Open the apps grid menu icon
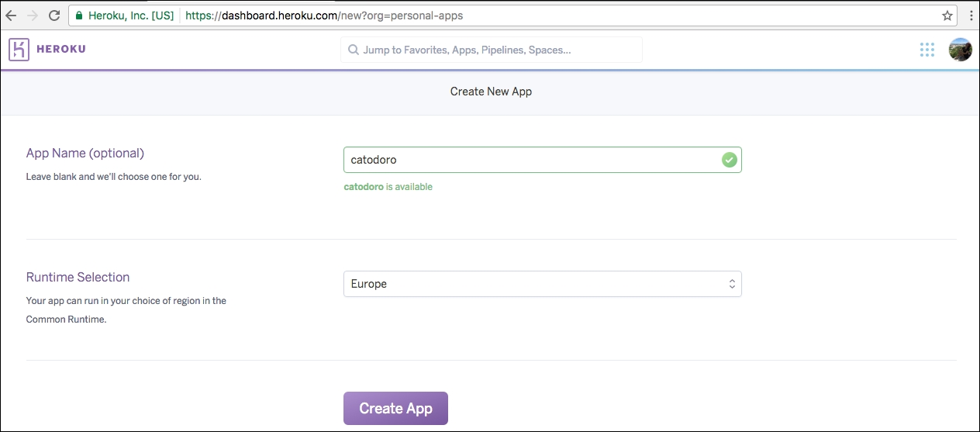The width and height of the screenshot is (980, 432). (927, 50)
